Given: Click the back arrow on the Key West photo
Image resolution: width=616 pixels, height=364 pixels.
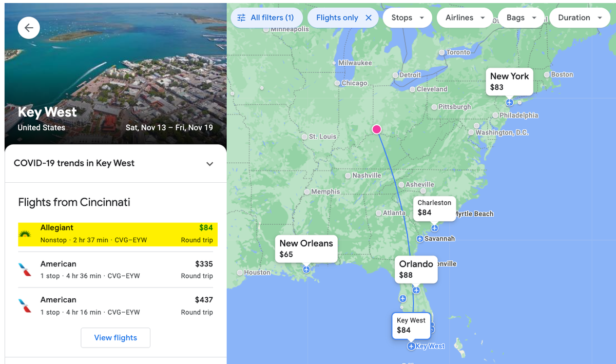Looking at the screenshot, I should click(x=29, y=28).
